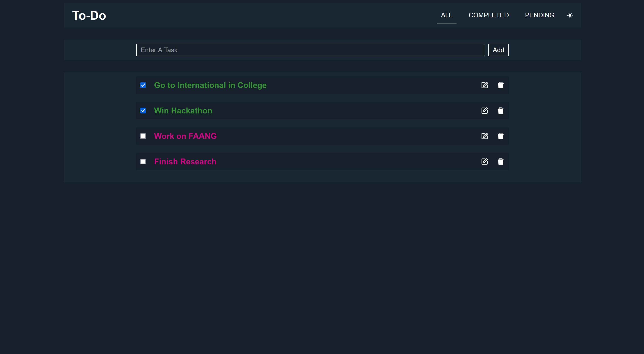644x354 pixels.
Task: Uncheck the Win Hackathon checkbox
Action: pos(143,111)
